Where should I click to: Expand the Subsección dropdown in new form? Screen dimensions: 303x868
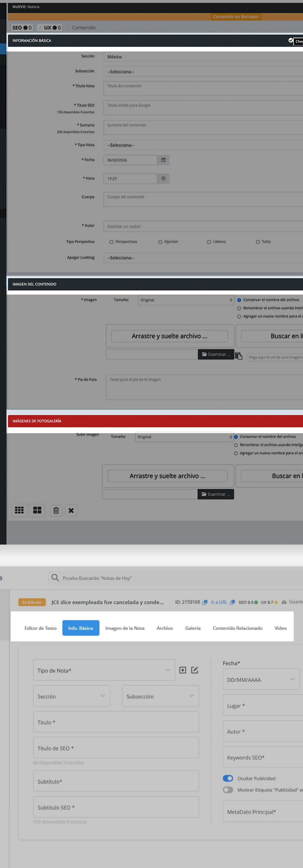tap(160, 696)
